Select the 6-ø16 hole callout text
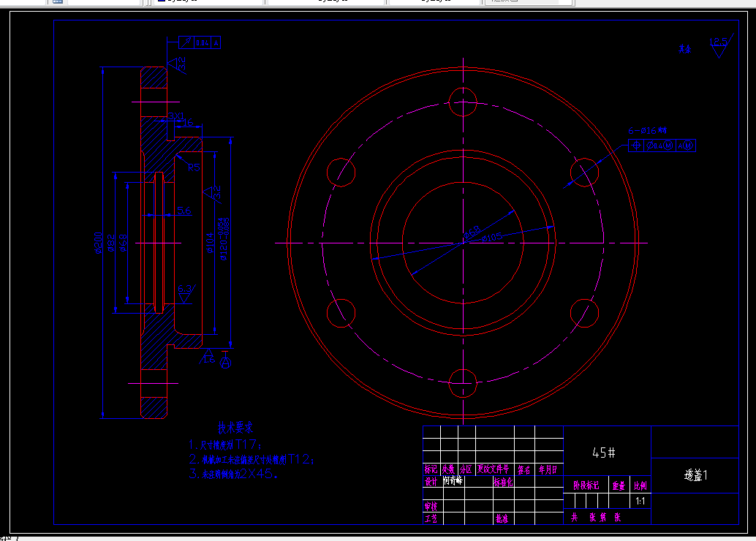The image size is (756, 541). click(x=648, y=131)
